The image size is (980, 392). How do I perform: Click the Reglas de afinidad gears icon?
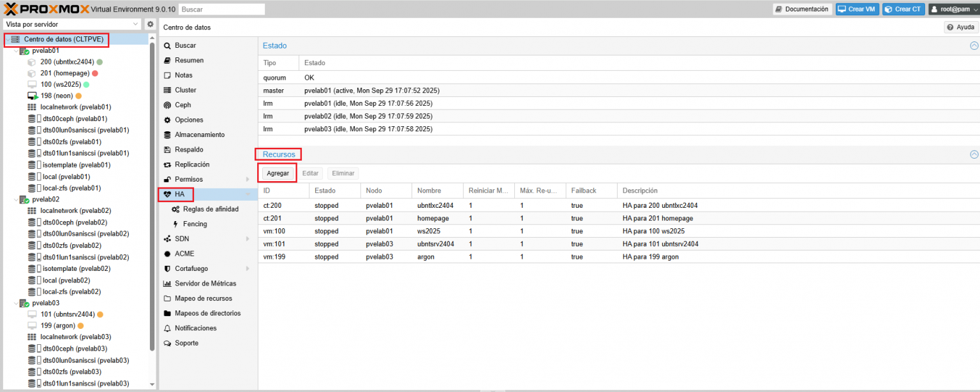(x=176, y=209)
